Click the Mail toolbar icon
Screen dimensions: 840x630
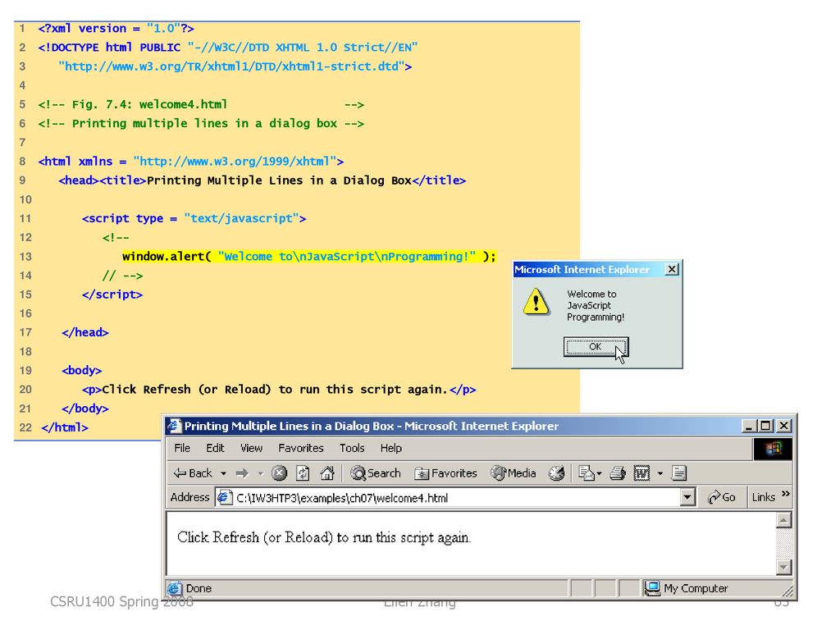click(x=586, y=473)
